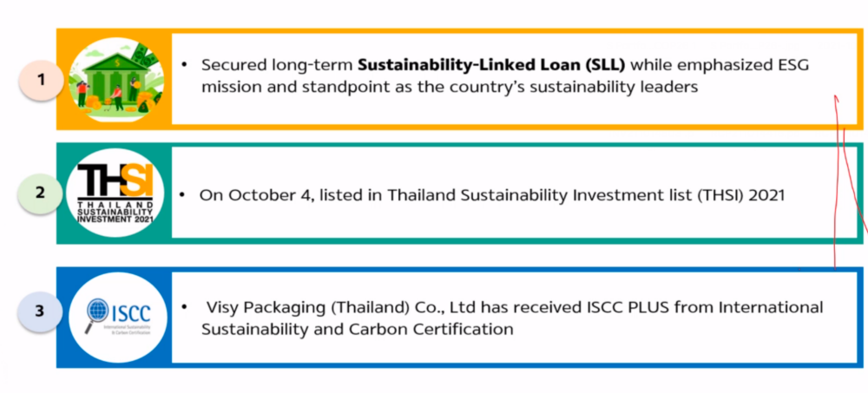
Task: Click the ISCC globe magnifier logo
Action: (x=118, y=318)
